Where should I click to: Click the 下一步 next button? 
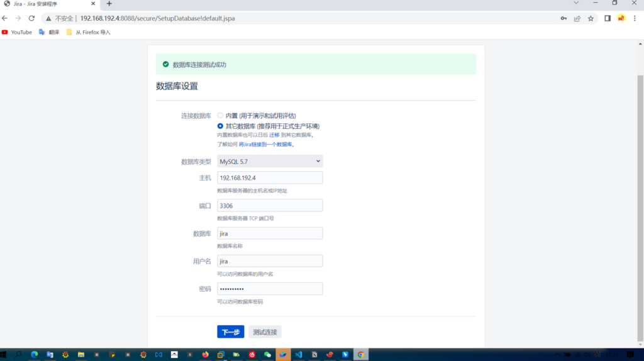pos(230,332)
